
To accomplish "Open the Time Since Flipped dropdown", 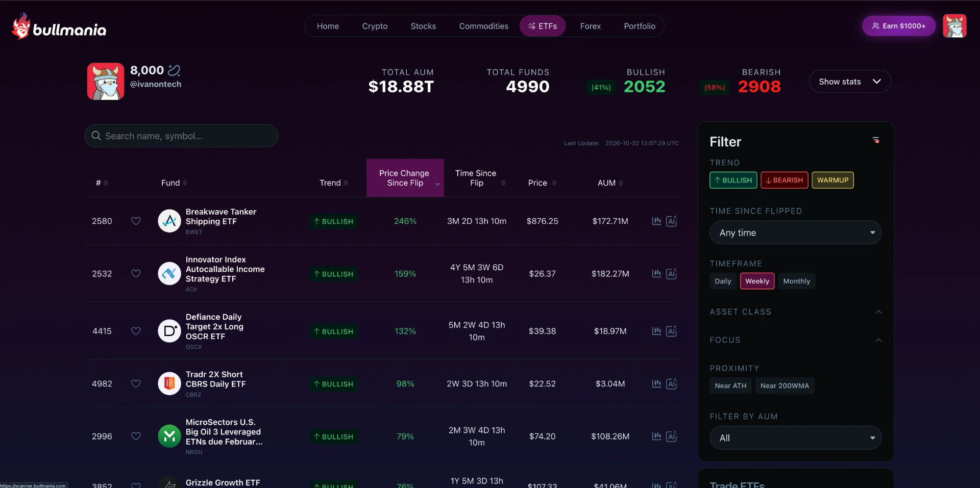I will pos(795,233).
